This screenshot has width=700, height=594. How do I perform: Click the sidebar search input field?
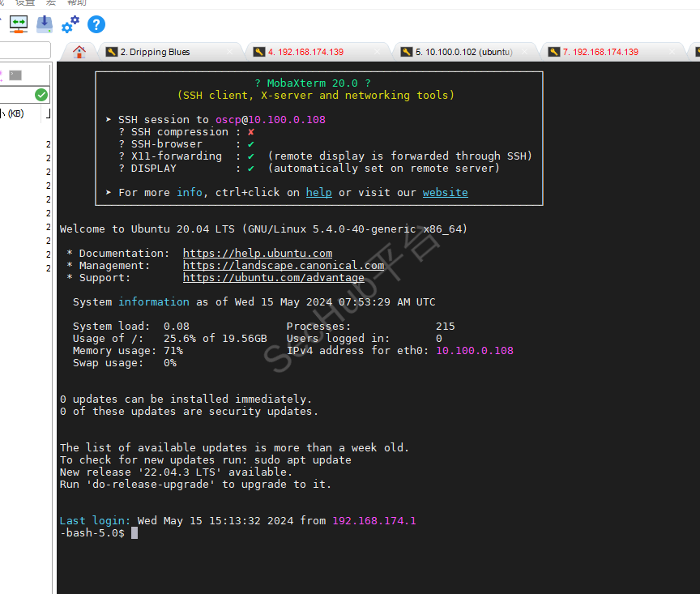25,50
